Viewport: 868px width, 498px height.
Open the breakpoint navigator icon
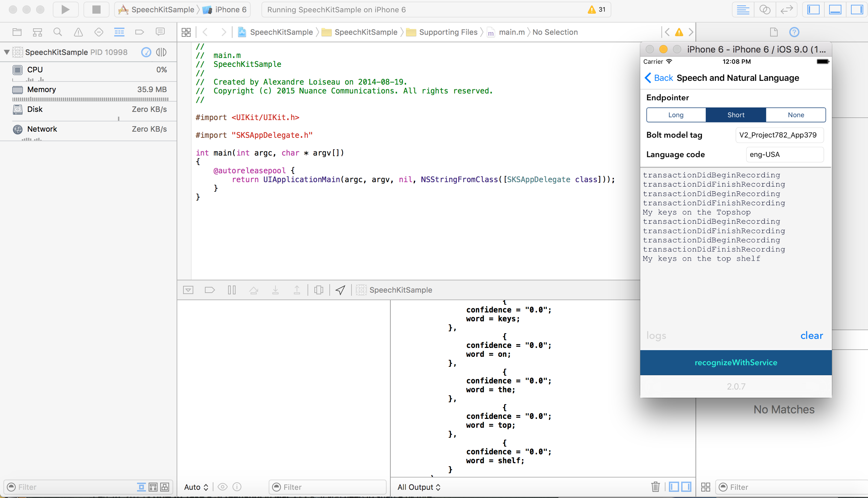[x=139, y=32]
